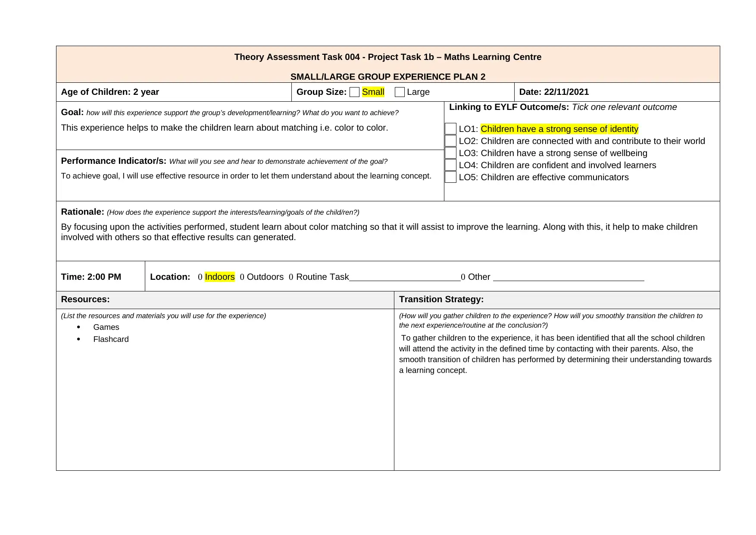Image resolution: width=756 pixels, height=535 pixels.
Task: Select the Flashcard bullet item
Action: tap(111, 339)
